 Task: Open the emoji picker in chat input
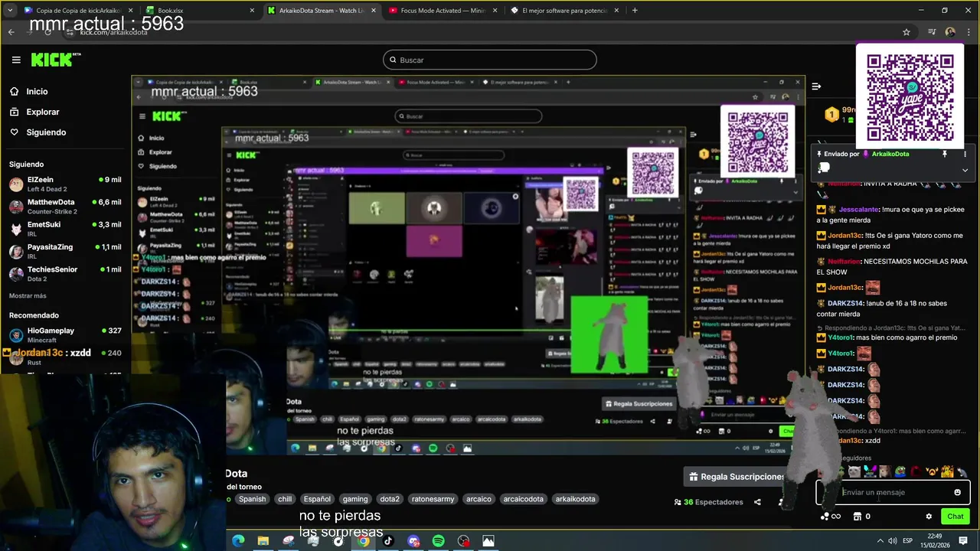click(x=957, y=492)
